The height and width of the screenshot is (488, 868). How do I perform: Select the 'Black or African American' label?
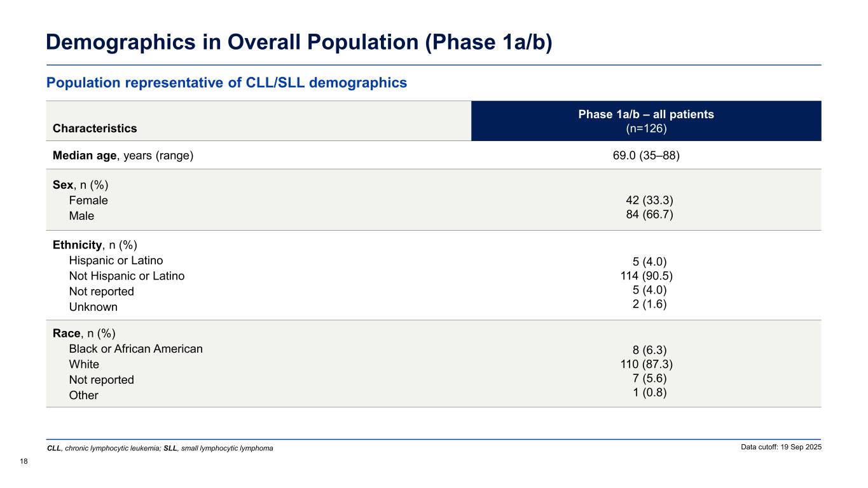click(135, 349)
